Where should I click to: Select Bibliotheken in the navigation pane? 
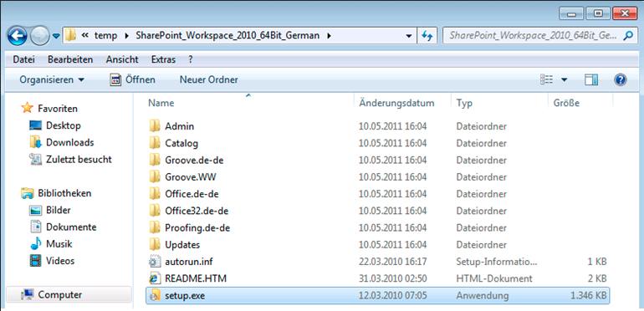(56, 193)
